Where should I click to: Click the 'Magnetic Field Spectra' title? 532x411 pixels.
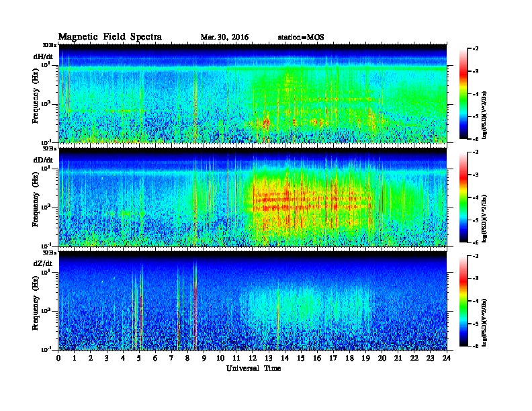pyautogui.click(x=110, y=37)
